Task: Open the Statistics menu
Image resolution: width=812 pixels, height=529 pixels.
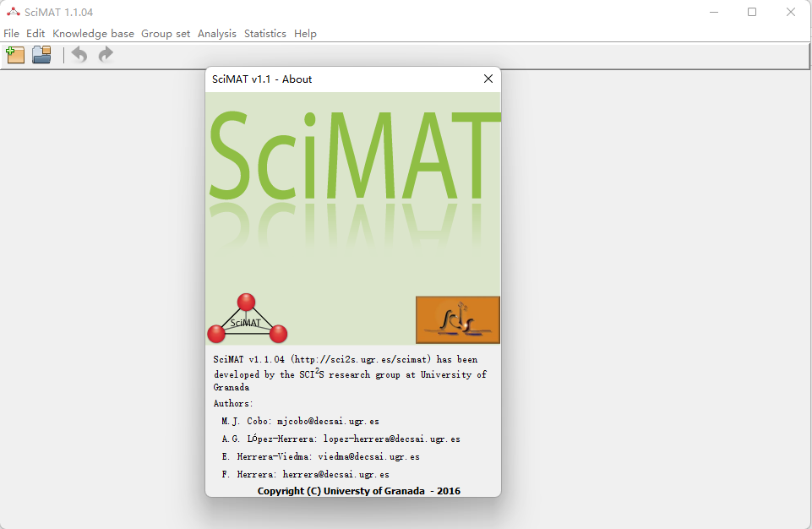Action: point(265,34)
